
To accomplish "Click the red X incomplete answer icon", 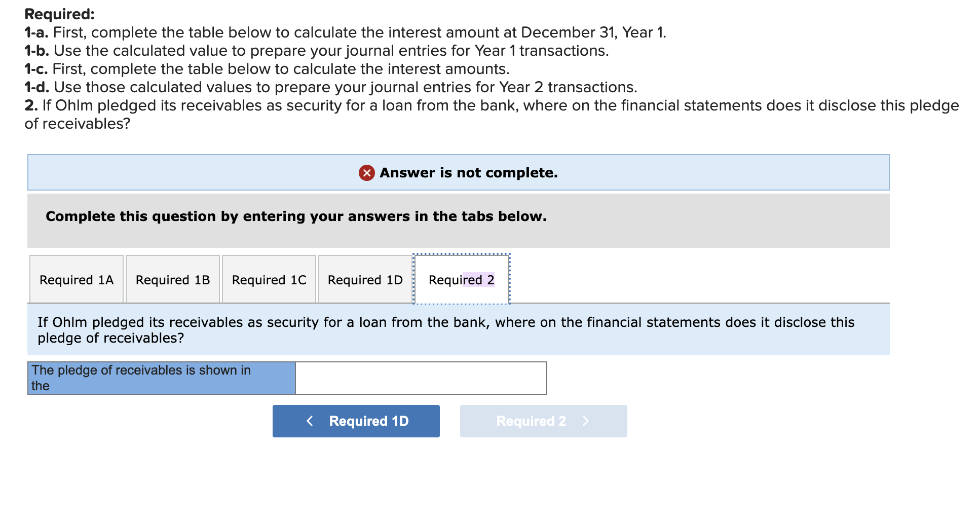I will (366, 173).
